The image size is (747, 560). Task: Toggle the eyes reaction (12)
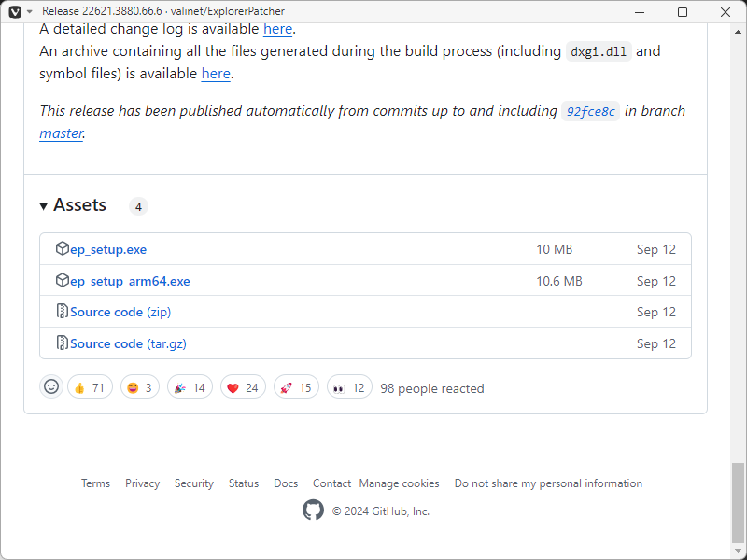(x=349, y=387)
